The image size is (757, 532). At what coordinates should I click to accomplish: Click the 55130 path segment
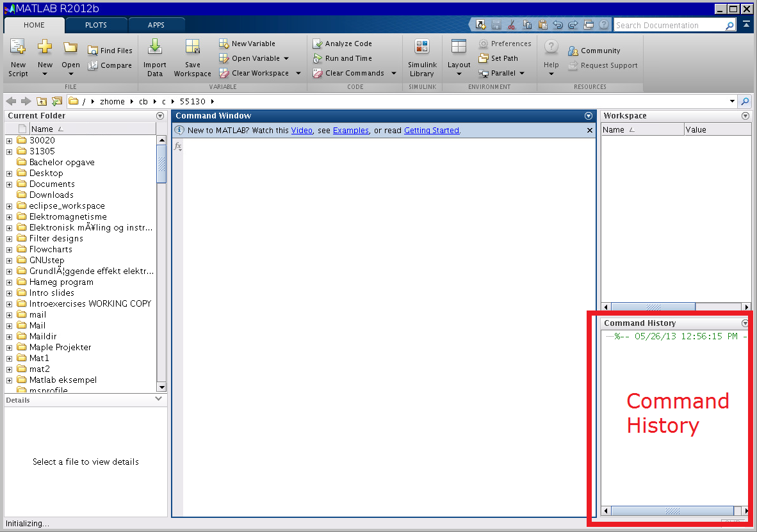192,101
